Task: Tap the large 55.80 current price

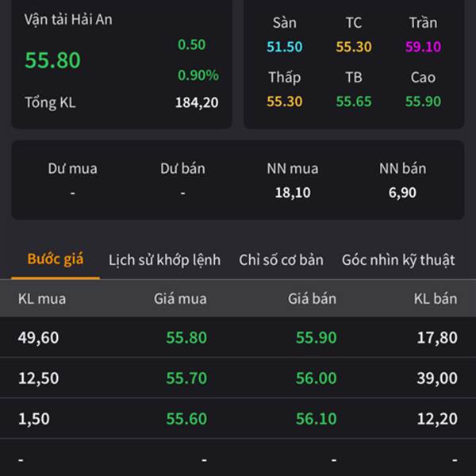Action: (52, 60)
